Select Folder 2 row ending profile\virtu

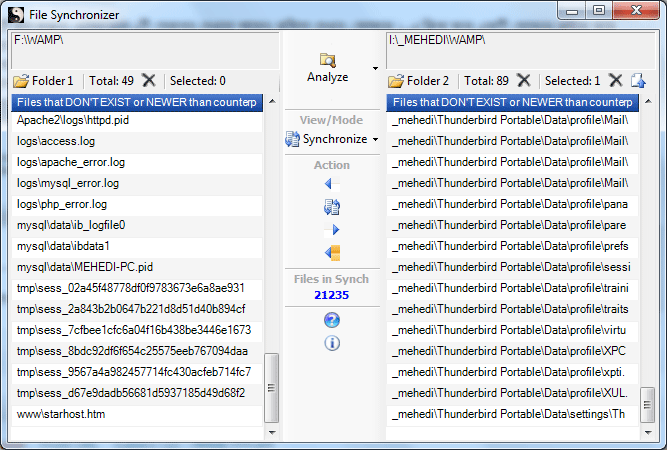(x=512, y=330)
